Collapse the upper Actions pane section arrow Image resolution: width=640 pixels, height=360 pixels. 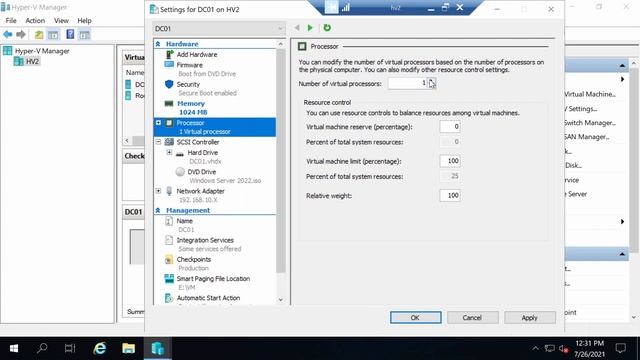[x=622, y=66]
